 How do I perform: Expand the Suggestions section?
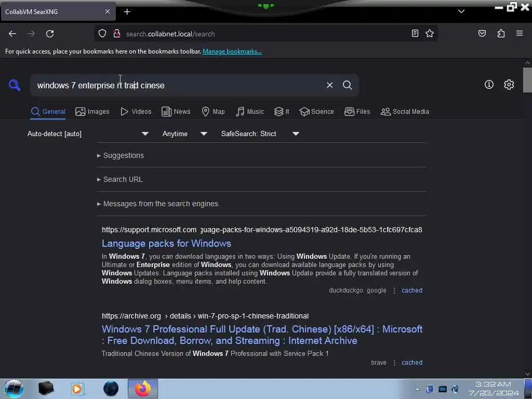click(x=121, y=155)
